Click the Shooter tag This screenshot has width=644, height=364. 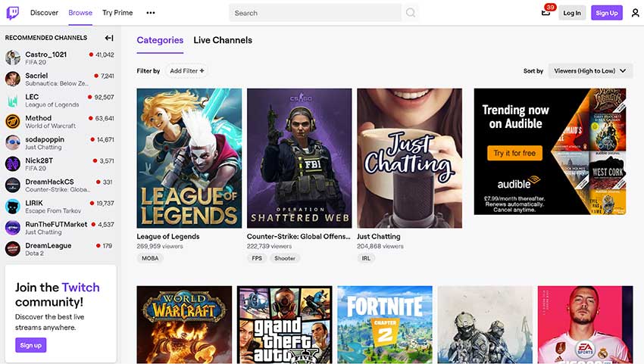click(x=285, y=258)
